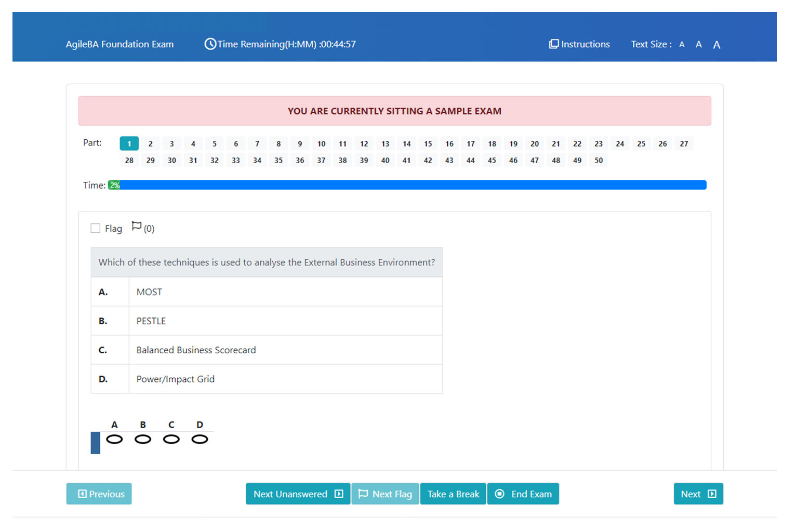
Task: Jump to the next flagged question
Action: pos(385,494)
